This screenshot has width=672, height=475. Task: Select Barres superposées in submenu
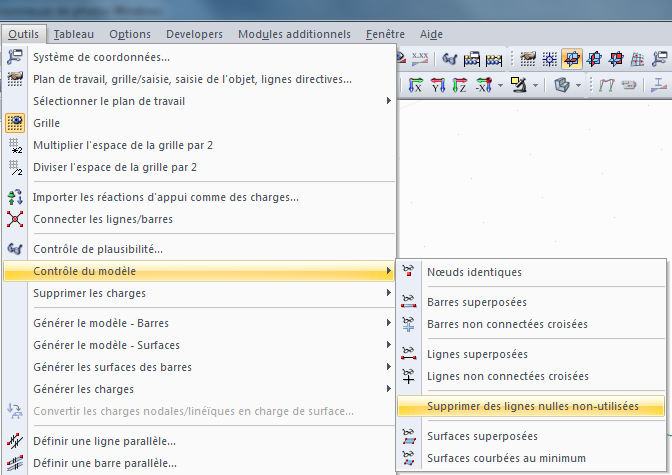click(x=531, y=302)
